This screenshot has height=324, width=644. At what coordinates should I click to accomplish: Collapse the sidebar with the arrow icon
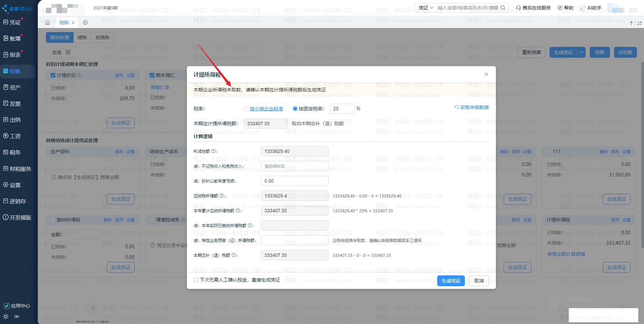pyautogui.click(x=17, y=317)
